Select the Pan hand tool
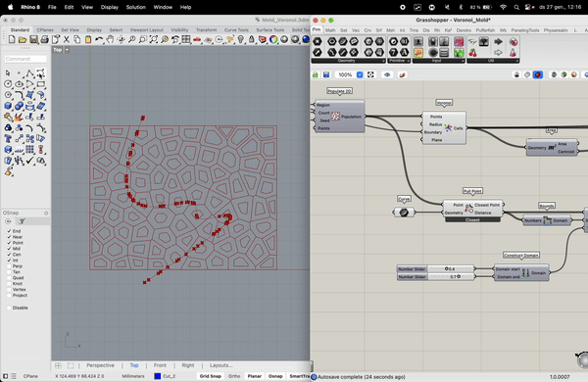This screenshot has width=588, height=382. pos(110,39)
